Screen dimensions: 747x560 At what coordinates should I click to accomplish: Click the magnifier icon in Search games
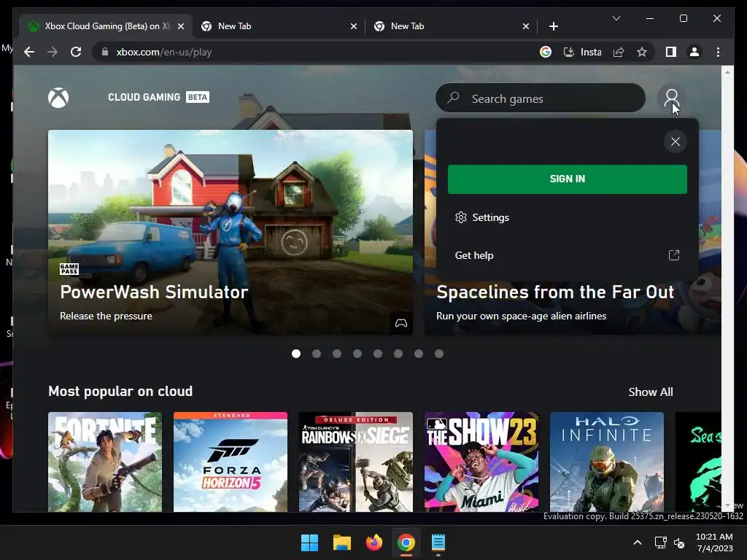pos(453,98)
